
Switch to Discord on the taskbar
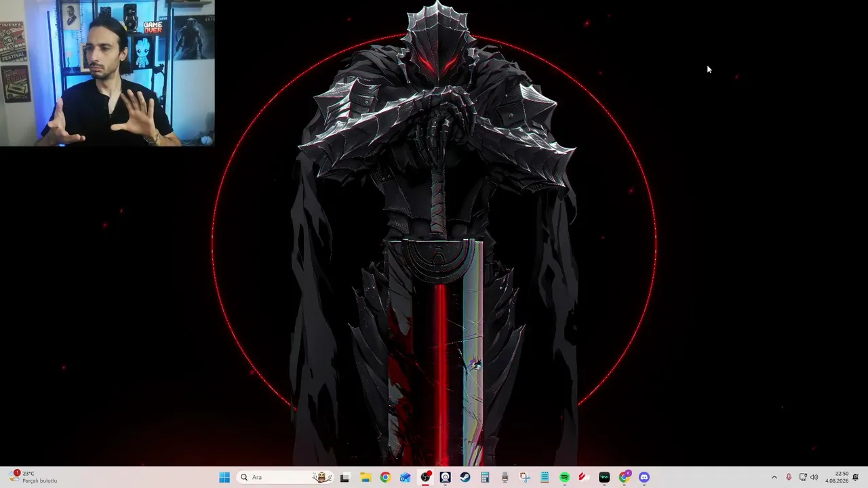click(x=644, y=477)
